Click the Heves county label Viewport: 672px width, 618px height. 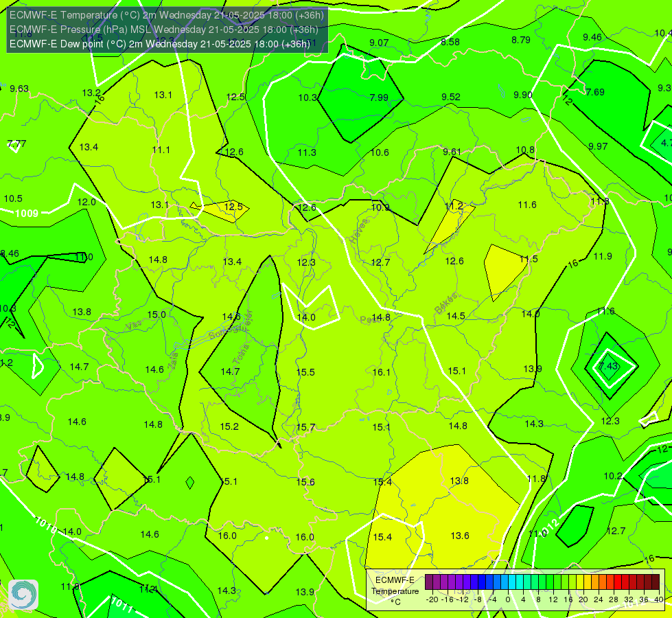pyautogui.click(x=359, y=231)
